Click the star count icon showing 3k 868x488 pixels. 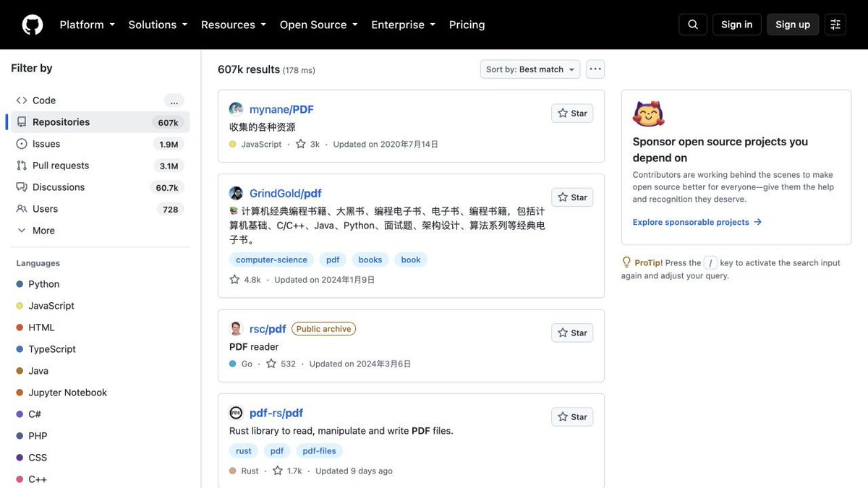pos(301,144)
